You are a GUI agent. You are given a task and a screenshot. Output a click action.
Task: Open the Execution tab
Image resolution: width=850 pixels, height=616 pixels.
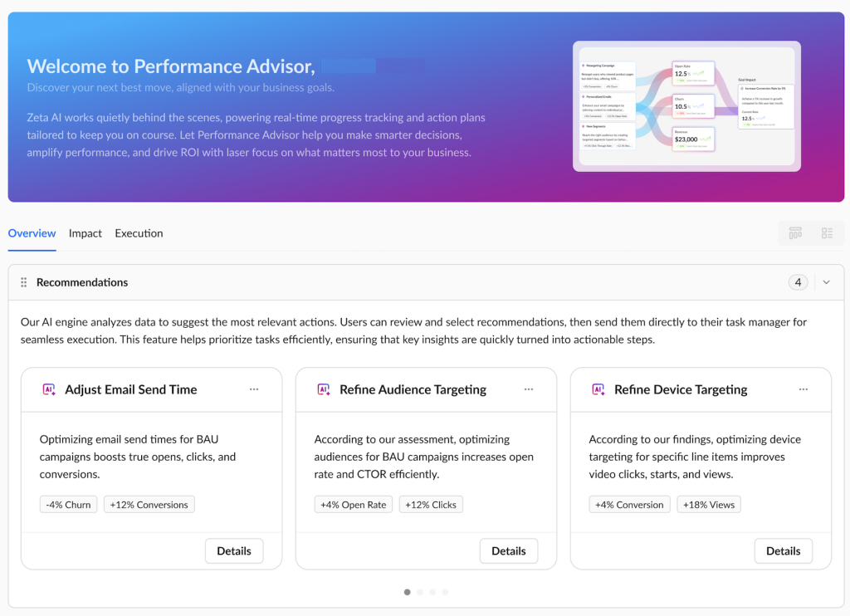(x=139, y=233)
